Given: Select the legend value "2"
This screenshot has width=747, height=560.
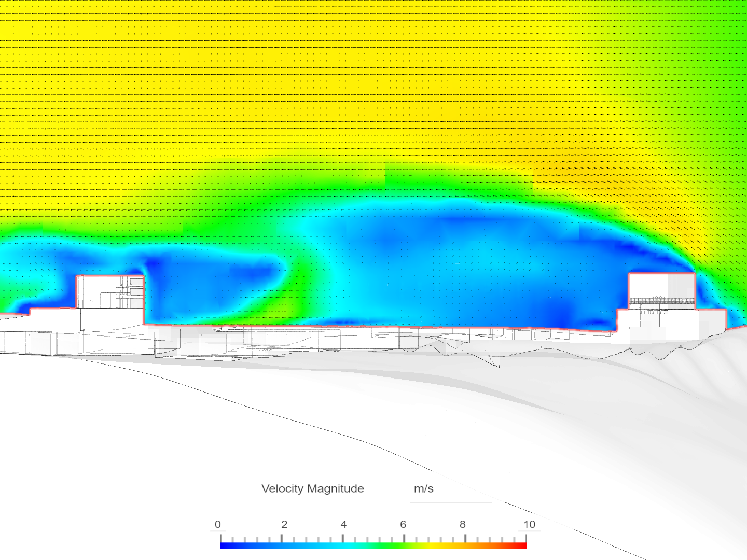Looking at the screenshot, I should (x=284, y=524).
